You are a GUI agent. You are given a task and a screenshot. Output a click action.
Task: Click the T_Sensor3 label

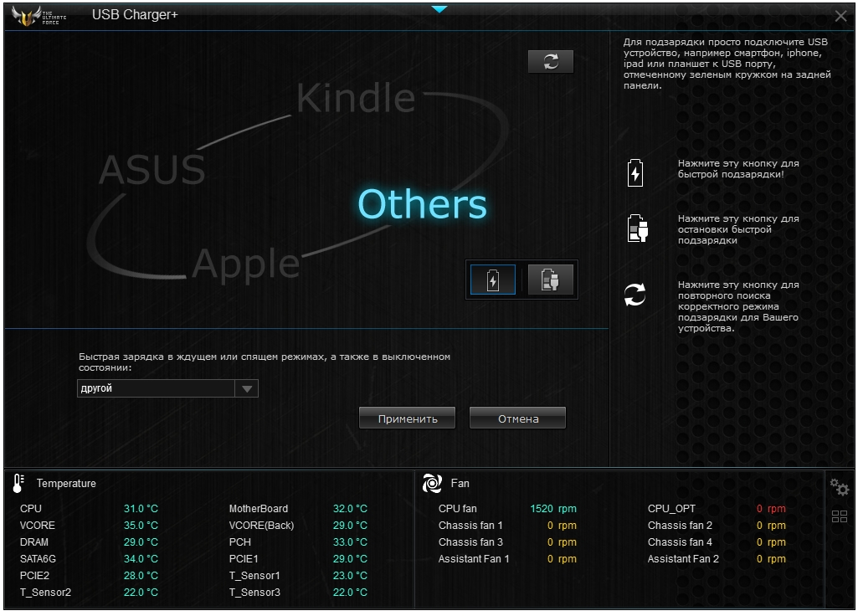click(x=254, y=592)
